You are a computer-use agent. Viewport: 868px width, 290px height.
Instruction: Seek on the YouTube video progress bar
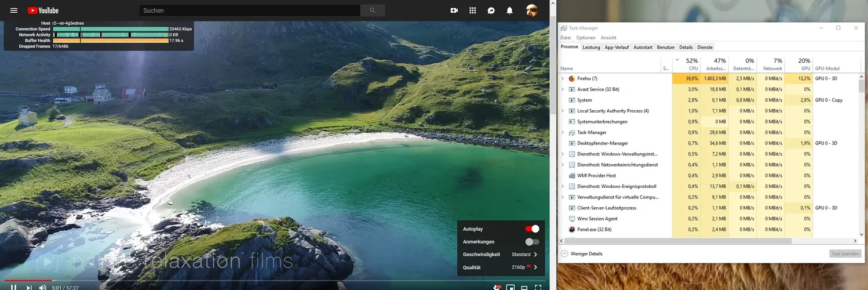point(275,281)
